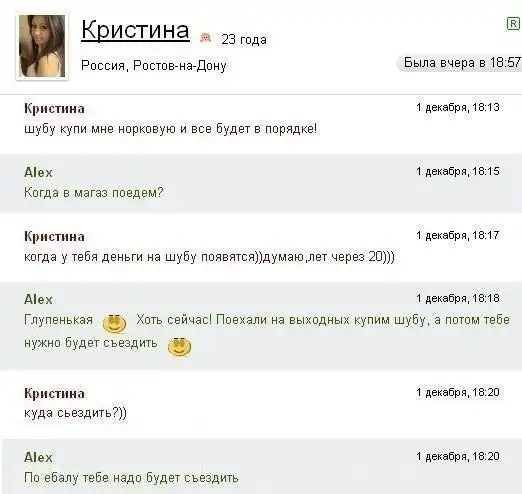Open Кристина's profile photo thumbnail

tap(42, 46)
